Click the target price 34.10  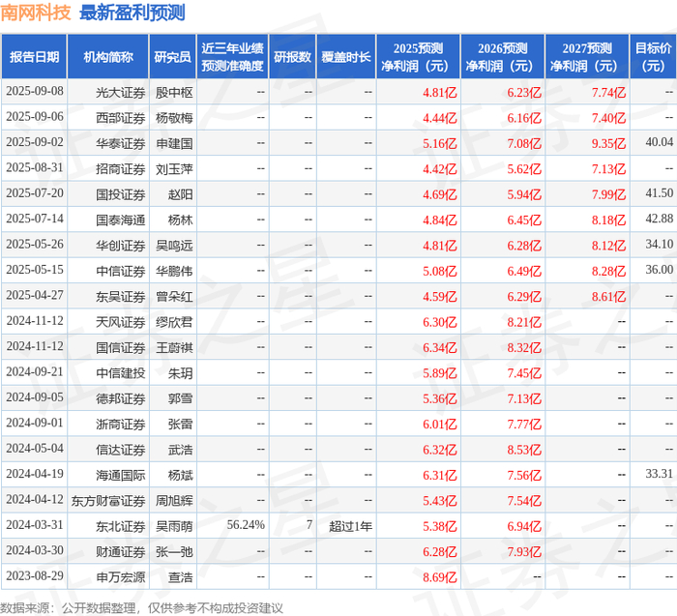pyautogui.click(x=660, y=244)
